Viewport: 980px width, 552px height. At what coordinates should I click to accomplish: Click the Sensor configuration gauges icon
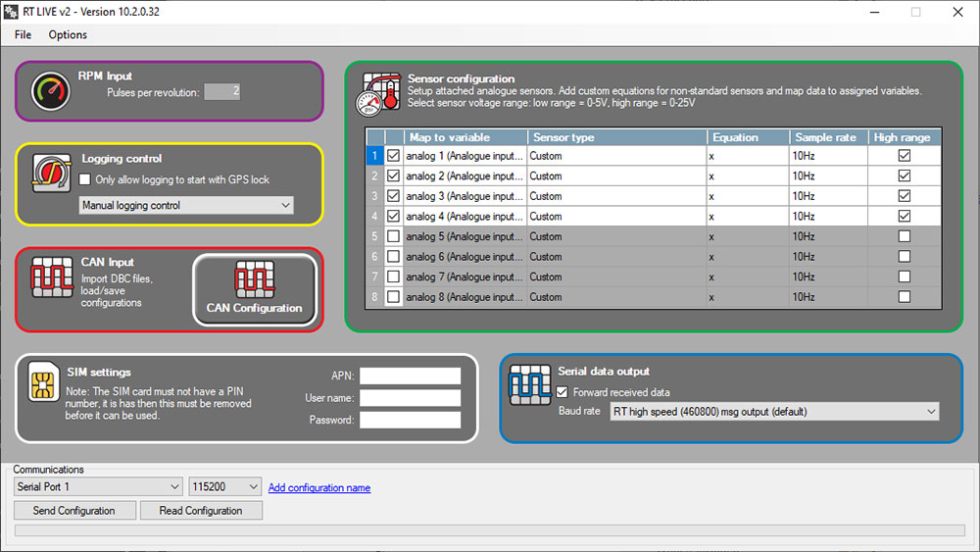pyautogui.click(x=377, y=93)
